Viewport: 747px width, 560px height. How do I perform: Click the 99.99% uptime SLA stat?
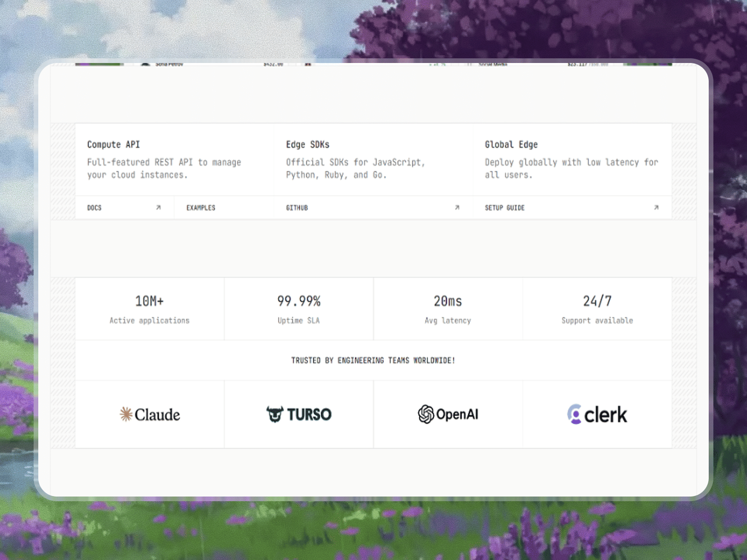(x=299, y=309)
